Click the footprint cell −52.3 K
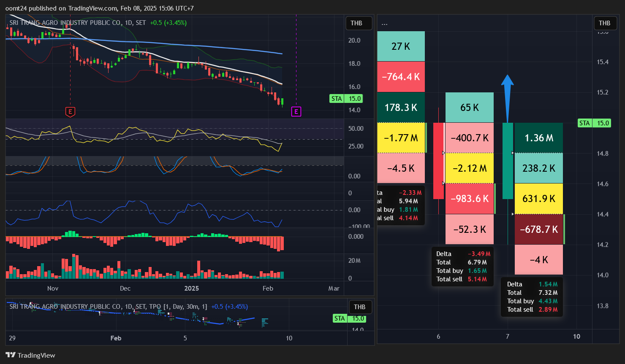This screenshot has width=625, height=364. 470,229
